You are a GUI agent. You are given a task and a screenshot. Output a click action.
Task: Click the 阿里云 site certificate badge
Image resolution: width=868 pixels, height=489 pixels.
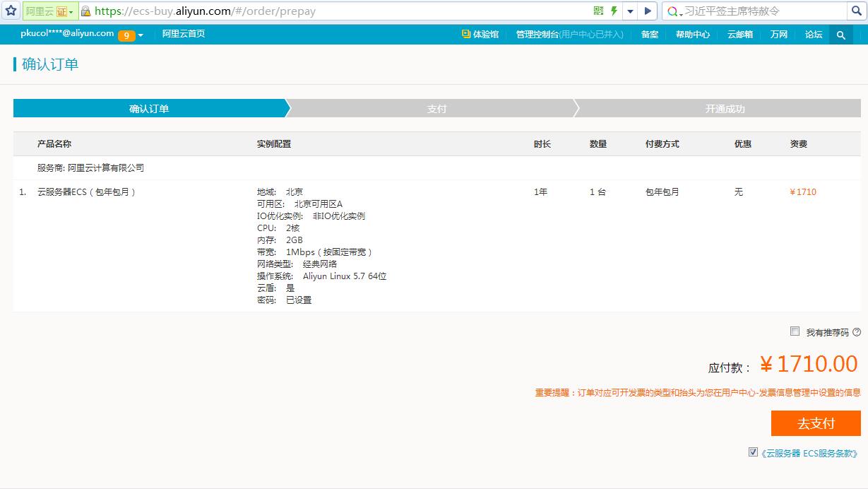[49, 11]
